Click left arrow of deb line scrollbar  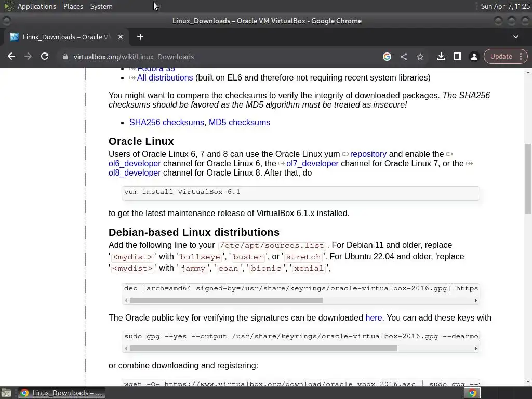click(x=126, y=301)
